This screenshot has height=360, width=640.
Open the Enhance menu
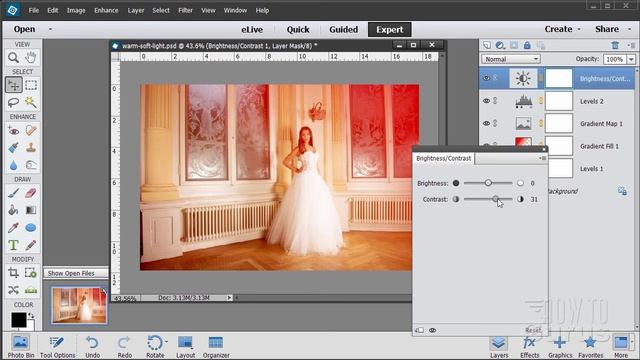click(106, 10)
